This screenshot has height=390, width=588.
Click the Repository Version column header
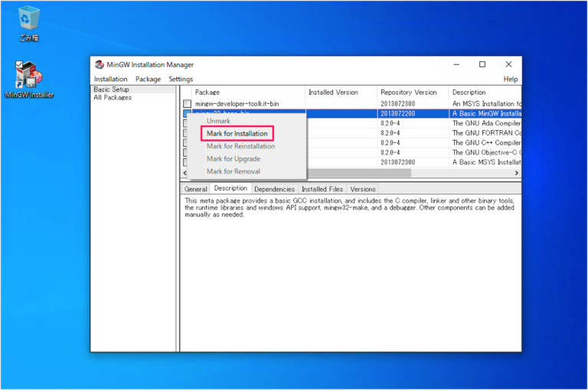tap(413, 93)
